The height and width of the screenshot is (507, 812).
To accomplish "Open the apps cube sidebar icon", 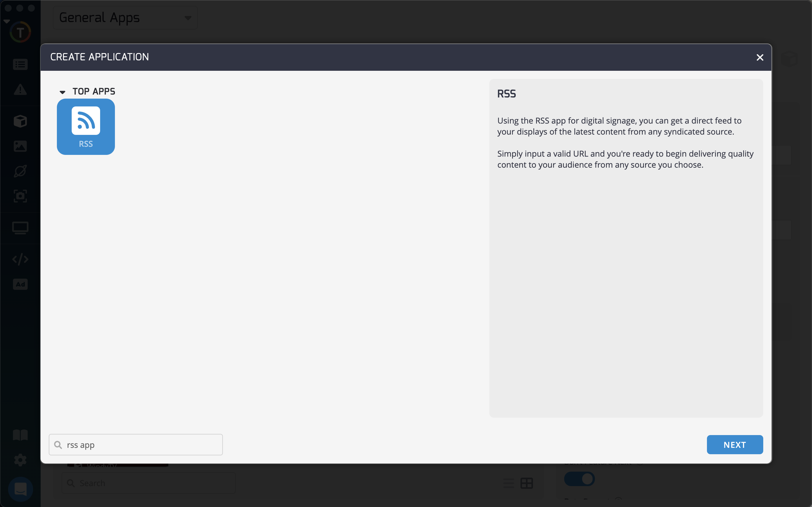I will click(20, 121).
